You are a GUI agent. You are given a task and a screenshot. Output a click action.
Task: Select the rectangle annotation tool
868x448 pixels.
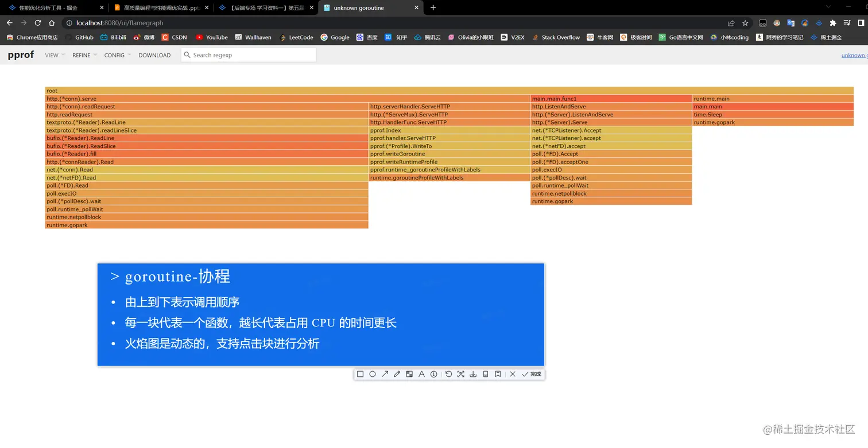pos(360,374)
